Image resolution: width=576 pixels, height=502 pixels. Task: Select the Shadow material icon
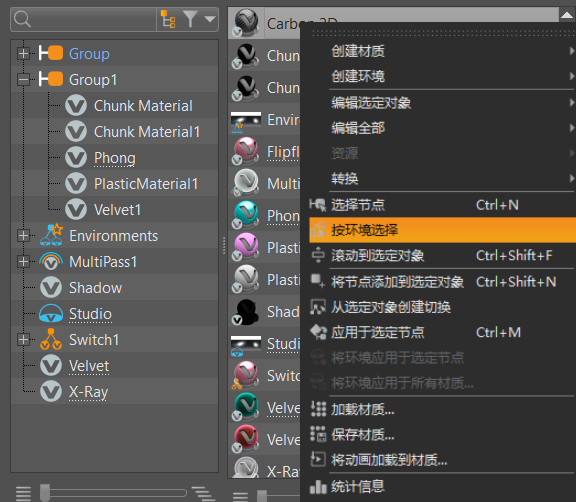coord(51,288)
